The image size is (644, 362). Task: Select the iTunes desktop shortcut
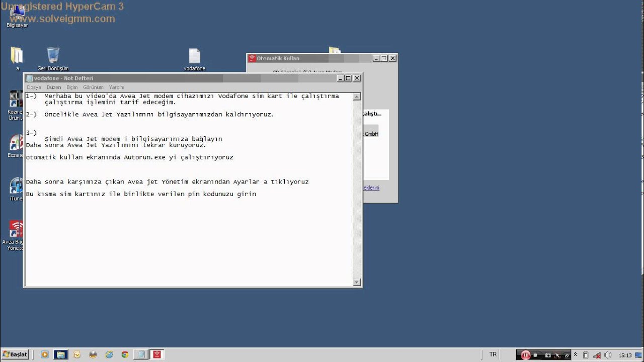(16, 189)
